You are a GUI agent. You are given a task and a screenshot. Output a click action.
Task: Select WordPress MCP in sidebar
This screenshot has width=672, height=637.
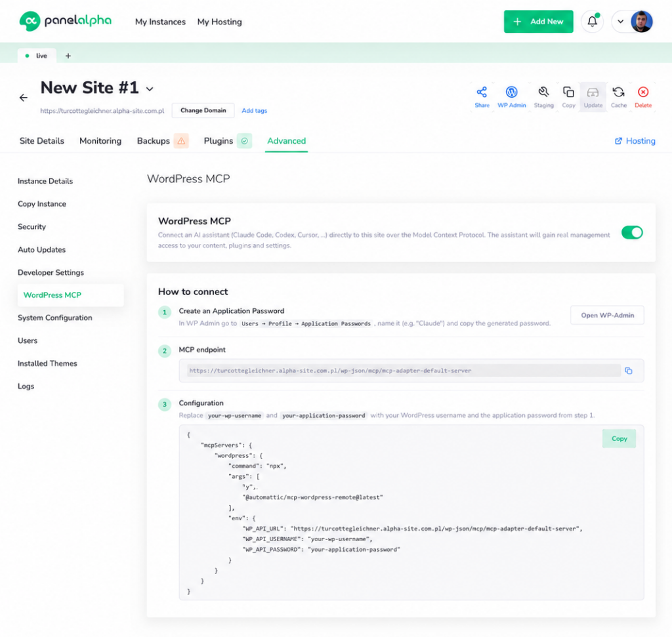(70, 295)
